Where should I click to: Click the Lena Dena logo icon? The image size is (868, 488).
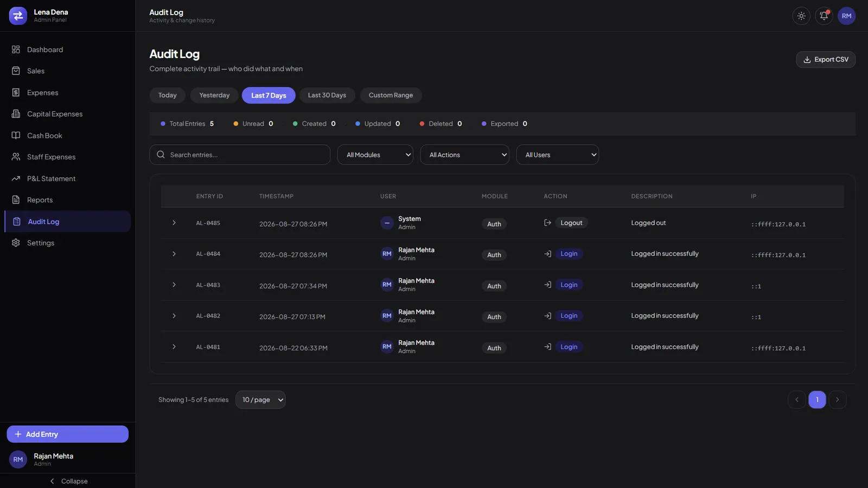pyautogui.click(x=18, y=16)
